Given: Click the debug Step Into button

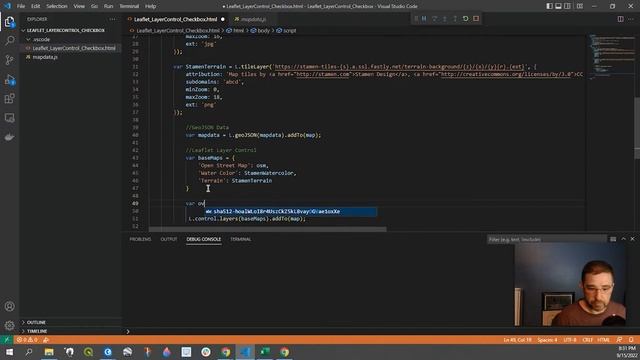Looking at the screenshot, I should pyautogui.click(x=444, y=19).
